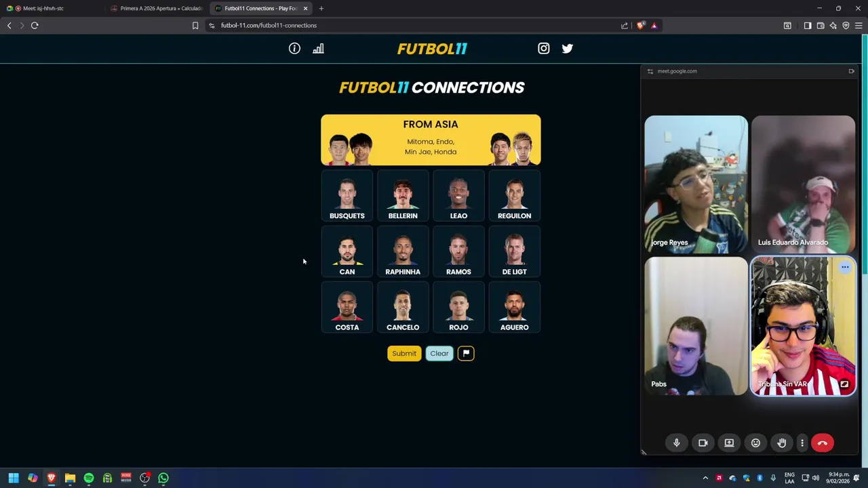Viewport: 868px width, 488px height.
Task: Click the flag report button beside Clear
Action: 466,353
